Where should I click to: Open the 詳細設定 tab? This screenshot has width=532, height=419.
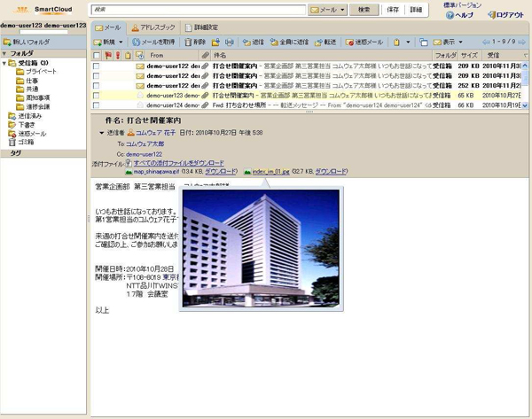click(201, 27)
